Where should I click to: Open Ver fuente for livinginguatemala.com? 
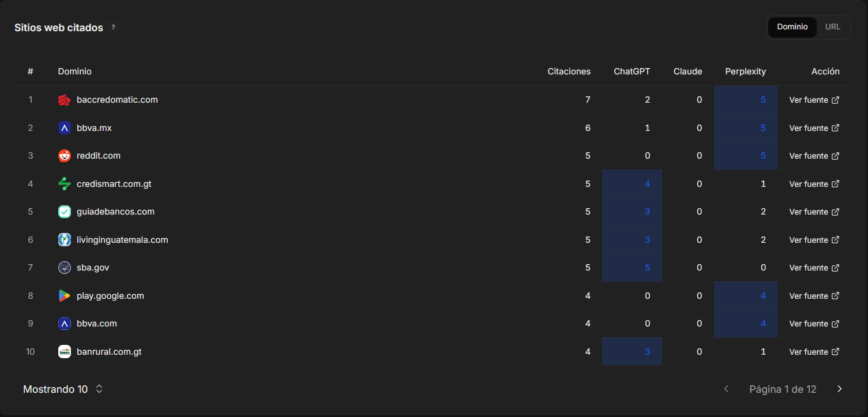pos(814,240)
